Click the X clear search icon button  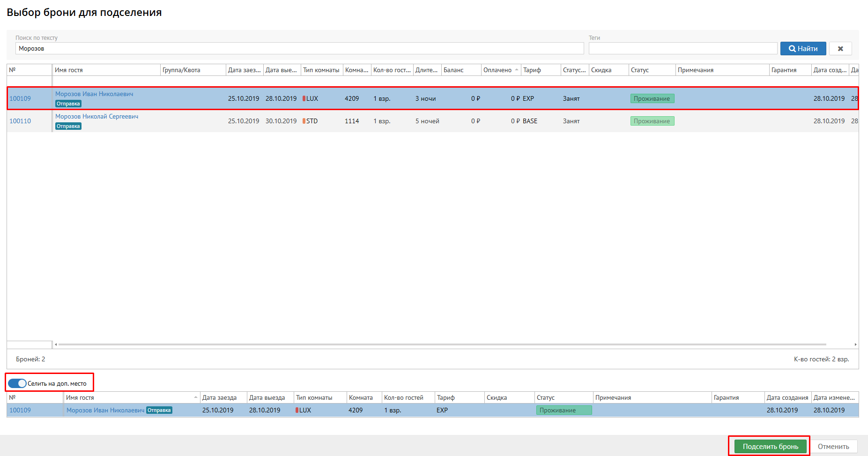840,49
